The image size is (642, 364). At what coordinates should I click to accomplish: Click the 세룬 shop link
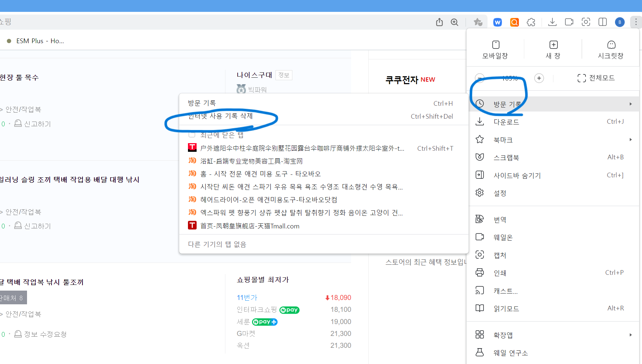coord(243,322)
